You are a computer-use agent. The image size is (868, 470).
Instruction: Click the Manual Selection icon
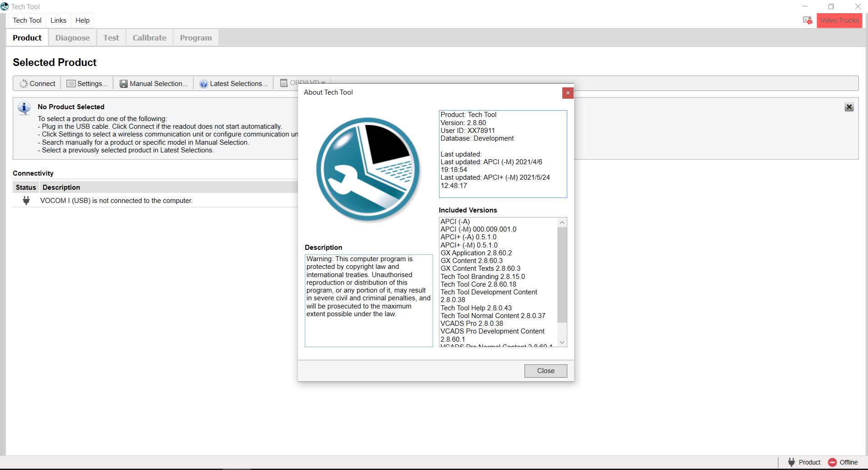[123, 83]
